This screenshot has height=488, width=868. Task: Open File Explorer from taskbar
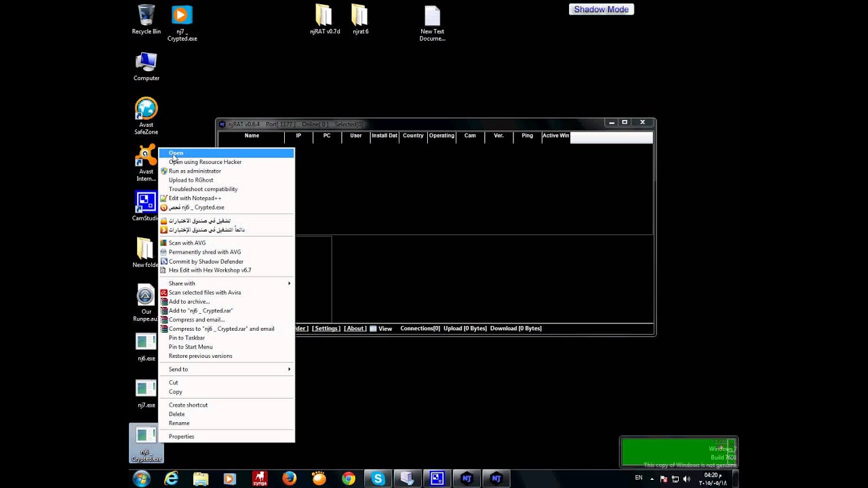[201, 479]
